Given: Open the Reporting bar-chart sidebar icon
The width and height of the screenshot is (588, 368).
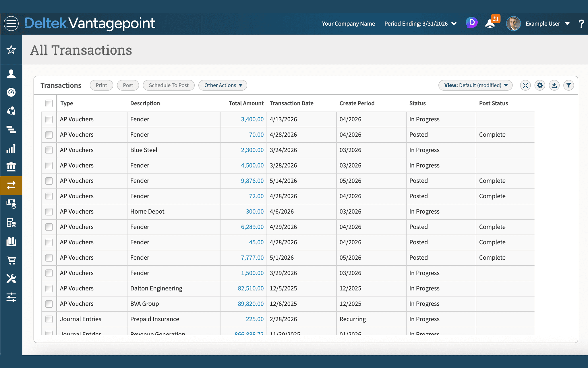Looking at the screenshot, I should pyautogui.click(x=11, y=148).
